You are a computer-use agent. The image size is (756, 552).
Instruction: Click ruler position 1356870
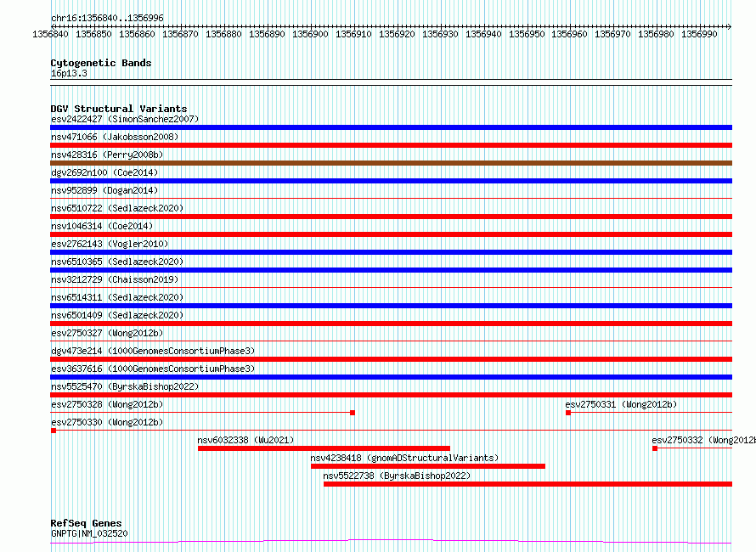pos(180,34)
